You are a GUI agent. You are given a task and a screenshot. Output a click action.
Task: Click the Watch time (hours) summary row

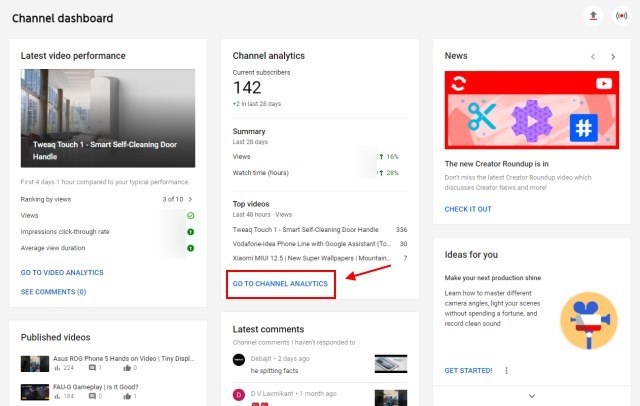coord(320,173)
